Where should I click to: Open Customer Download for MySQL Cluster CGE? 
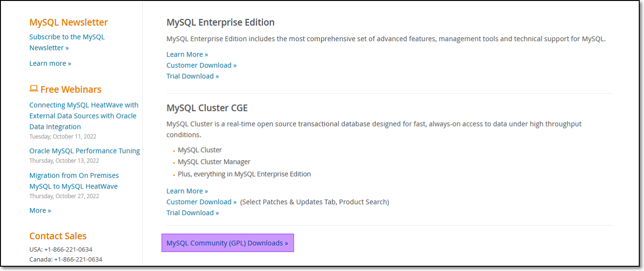click(x=201, y=202)
